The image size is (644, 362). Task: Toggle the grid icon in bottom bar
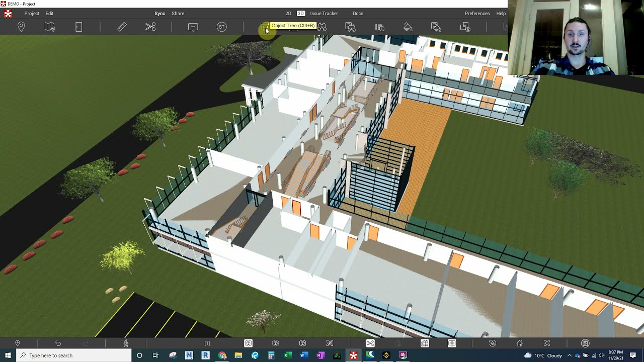[x=425, y=343]
